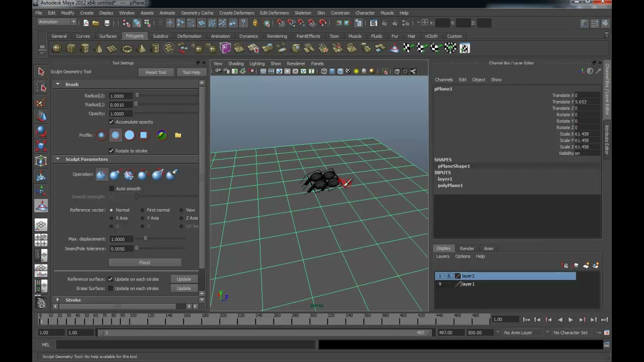This screenshot has width=644, height=362.
Task: Expand the Stroke section
Action: tap(58, 300)
